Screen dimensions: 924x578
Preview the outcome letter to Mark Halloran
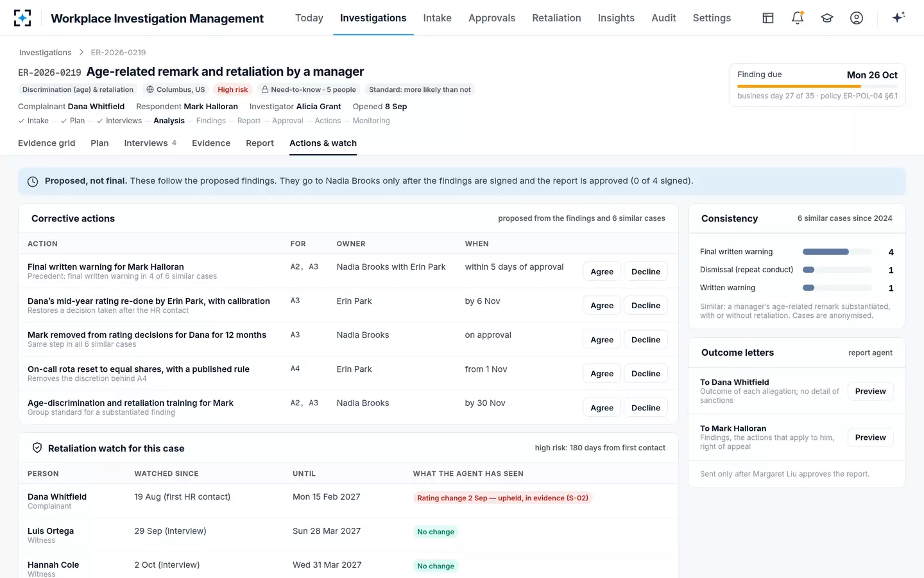(870, 437)
